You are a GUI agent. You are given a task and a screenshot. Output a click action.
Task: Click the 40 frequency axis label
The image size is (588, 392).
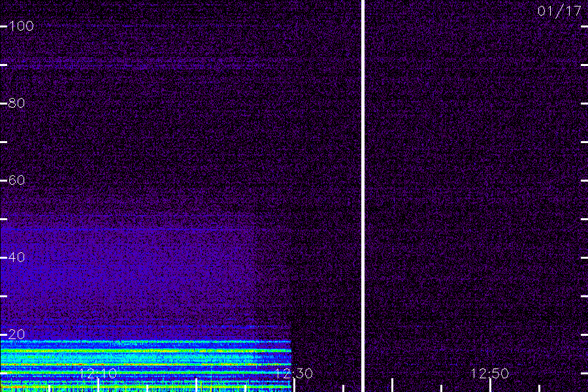16,257
